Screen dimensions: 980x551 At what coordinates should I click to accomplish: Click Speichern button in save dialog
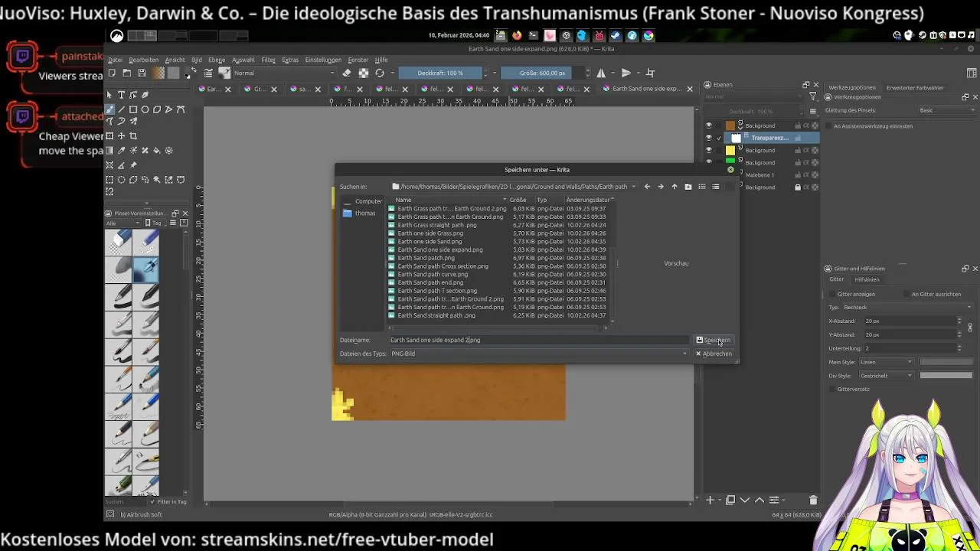pyautogui.click(x=714, y=340)
